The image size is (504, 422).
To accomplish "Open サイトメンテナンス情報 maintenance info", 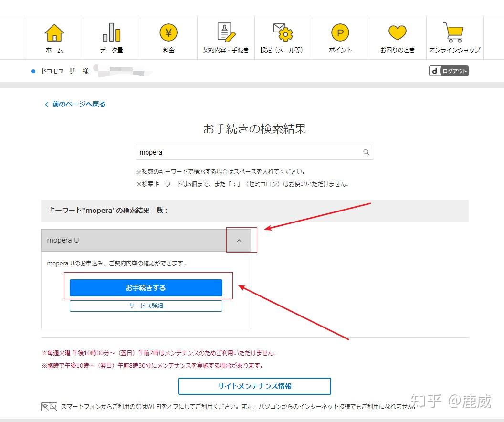I will pyautogui.click(x=255, y=387).
